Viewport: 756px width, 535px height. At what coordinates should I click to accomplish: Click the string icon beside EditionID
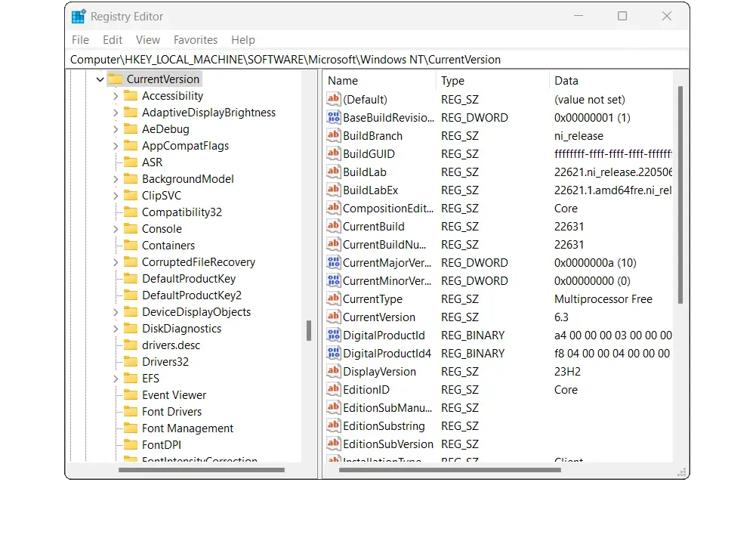(333, 389)
